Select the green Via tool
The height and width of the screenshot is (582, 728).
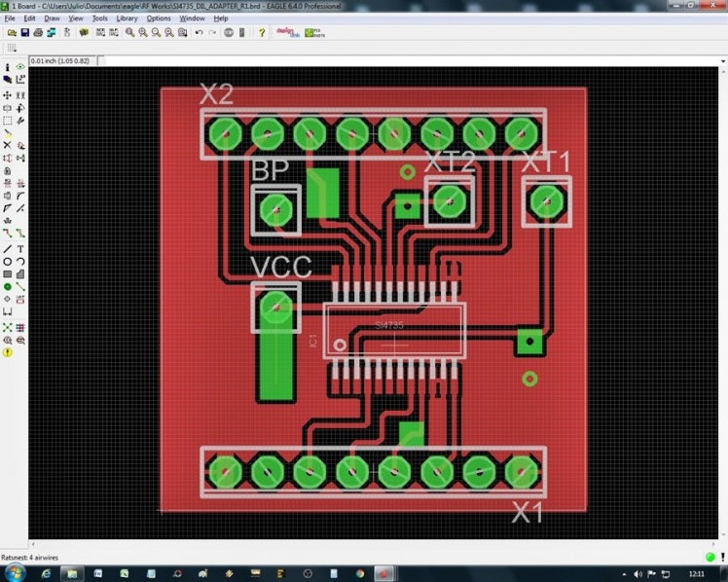pyautogui.click(x=8, y=287)
